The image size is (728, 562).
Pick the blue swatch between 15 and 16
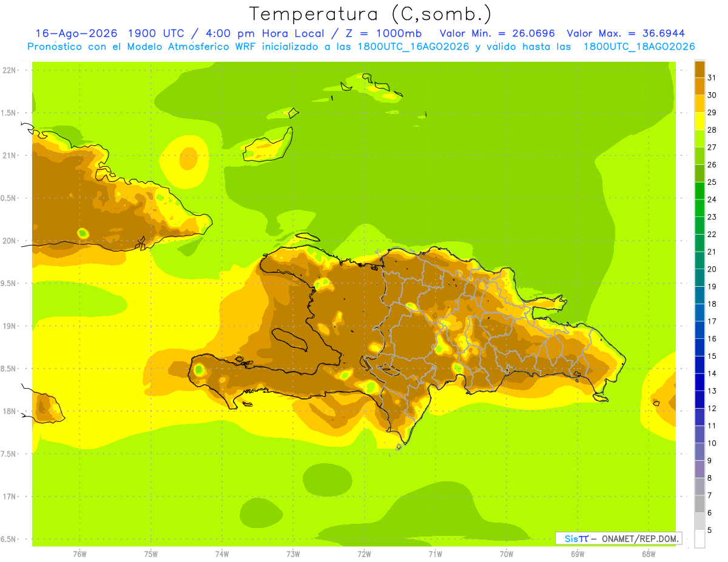(699, 347)
